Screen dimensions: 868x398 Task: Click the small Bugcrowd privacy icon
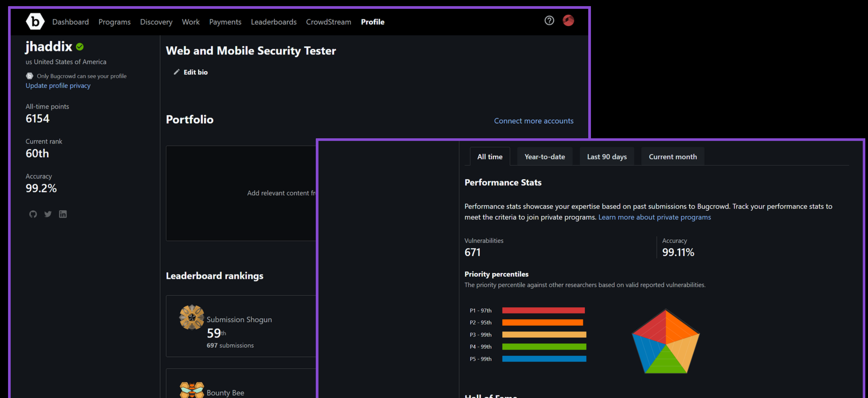pyautogui.click(x=30, y=76)
